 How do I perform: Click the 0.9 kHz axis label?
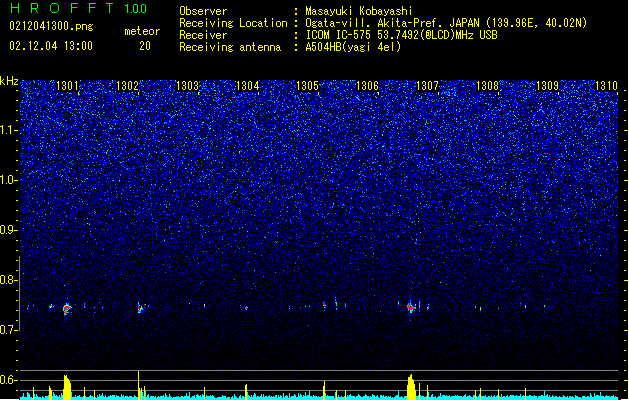pos(9,230)
